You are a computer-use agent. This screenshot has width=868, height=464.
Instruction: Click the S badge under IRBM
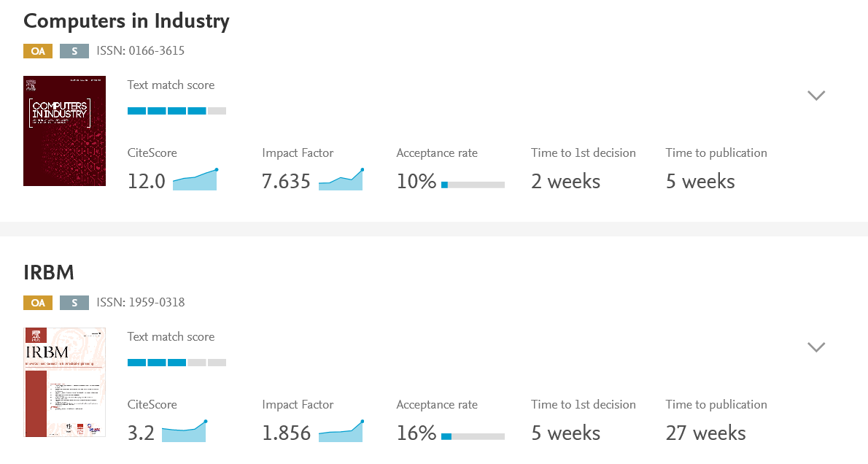(74, 303)
